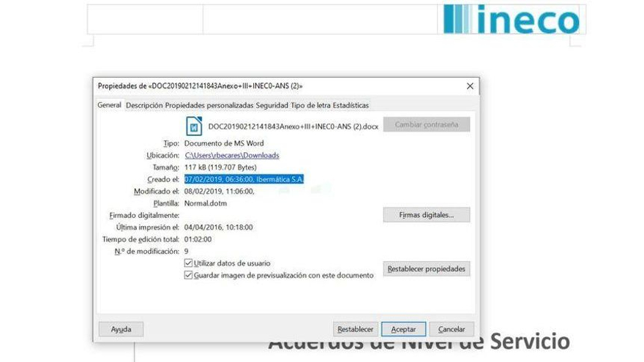Viewport: 644px width, 362px height.
Task: Click the 'Documento de MS Word' type text
Action: pyautogui.click(x=224, y=143)
